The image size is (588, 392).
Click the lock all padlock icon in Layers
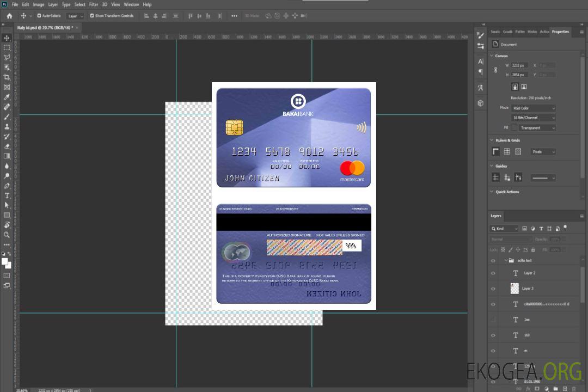[x=533, y=249]
